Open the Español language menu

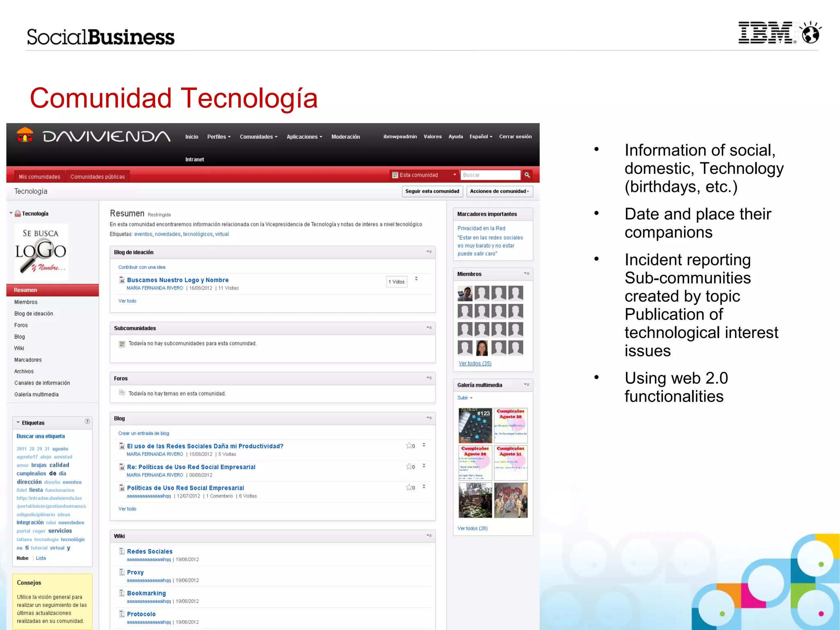click(x=481, y=137)
